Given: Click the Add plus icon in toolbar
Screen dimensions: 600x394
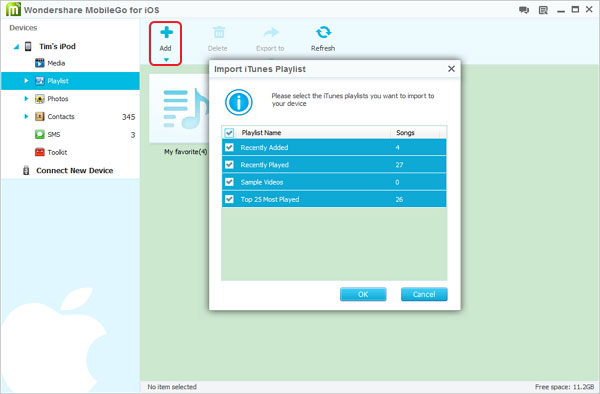Looking at the screenshot, I should [166, 33].
